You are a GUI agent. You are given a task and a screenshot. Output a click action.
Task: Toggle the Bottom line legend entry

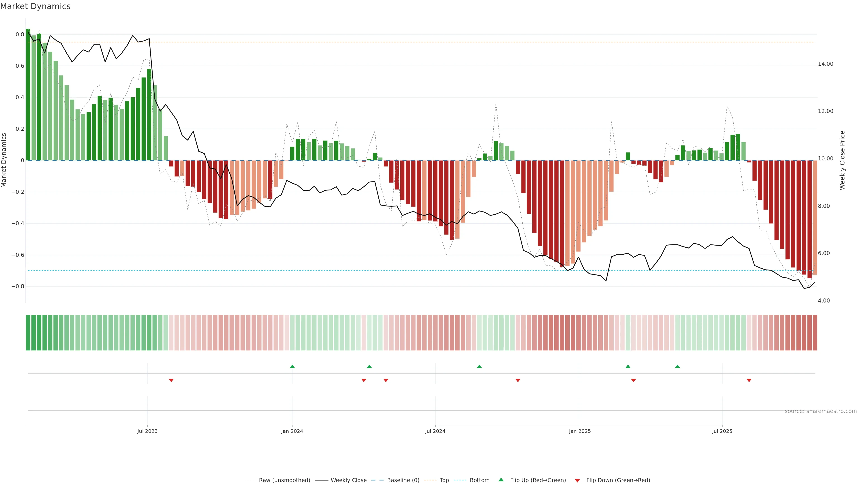tap(479, 480)
